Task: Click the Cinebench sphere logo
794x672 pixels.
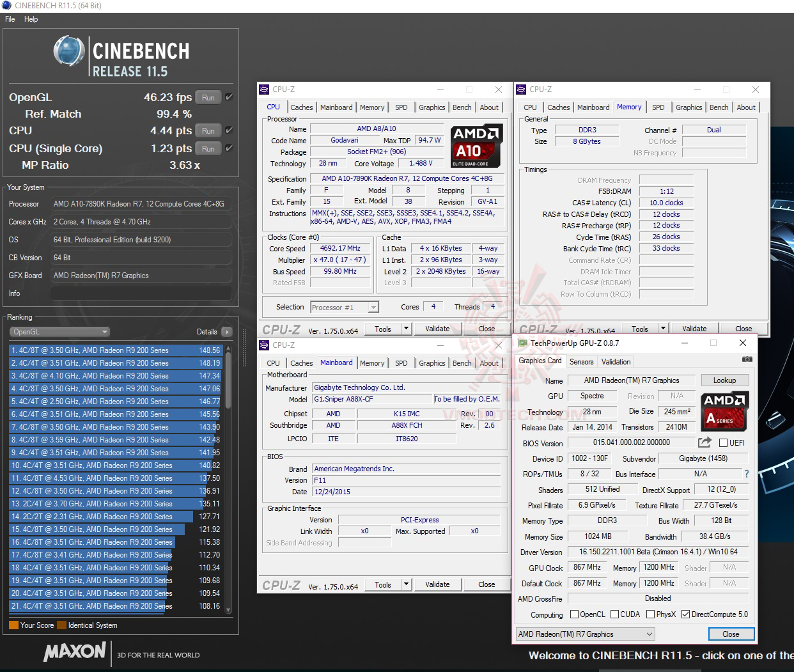Action: (x=69, y=52)
